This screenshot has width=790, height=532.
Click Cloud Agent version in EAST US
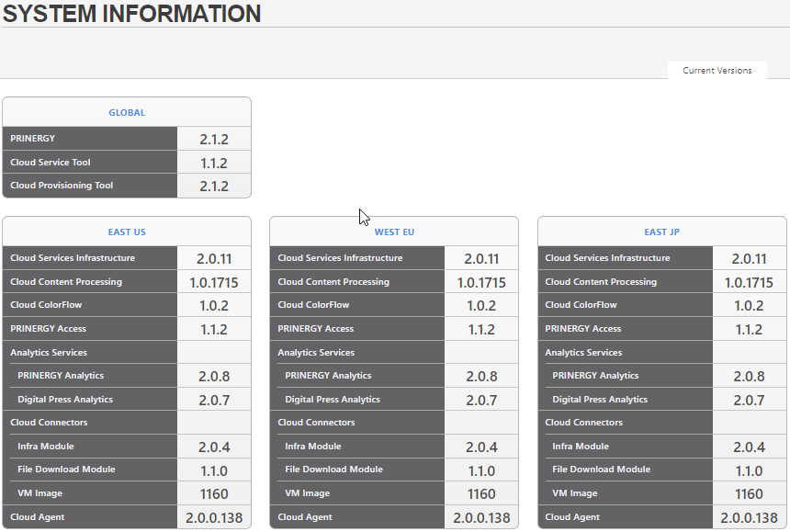214,518
